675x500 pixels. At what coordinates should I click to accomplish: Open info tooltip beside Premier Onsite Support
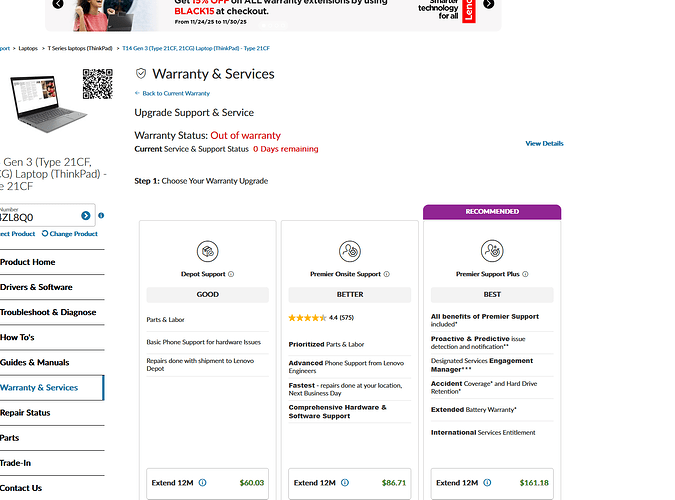pyautogui.click(x=386, y=273)
